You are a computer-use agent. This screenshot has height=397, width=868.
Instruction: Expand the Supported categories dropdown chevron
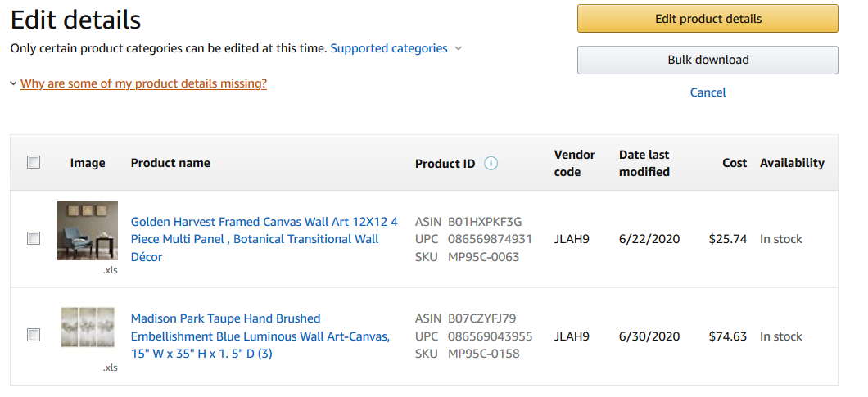click(459, 49)
